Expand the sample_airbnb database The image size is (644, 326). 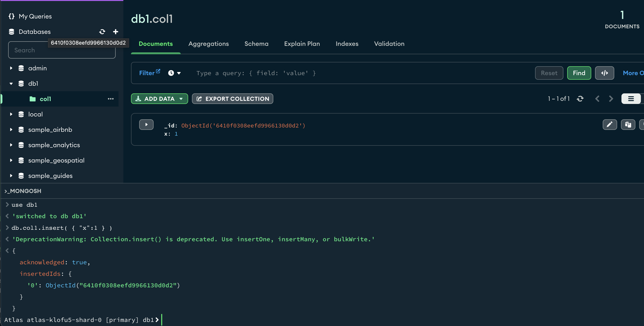[x=11, y=130]
